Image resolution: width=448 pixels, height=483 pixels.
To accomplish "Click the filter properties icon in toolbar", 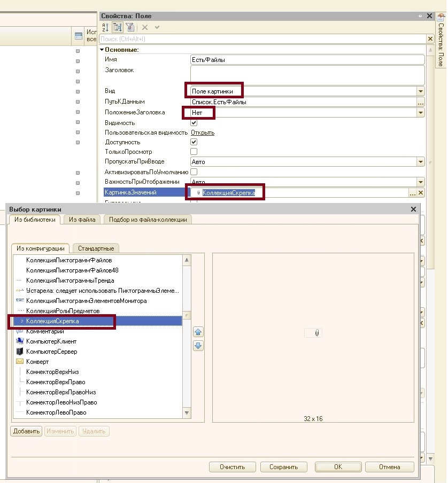I will pos(130,27).
